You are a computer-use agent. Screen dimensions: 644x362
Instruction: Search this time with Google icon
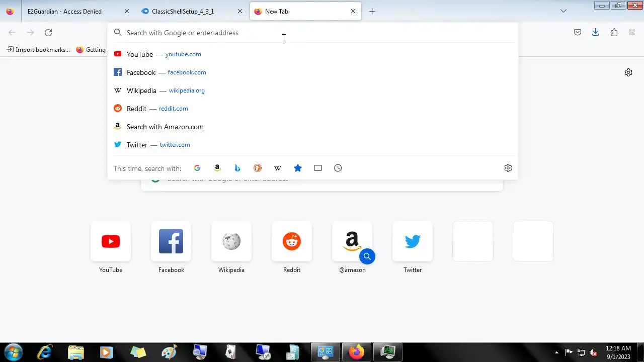click(197, 168)
